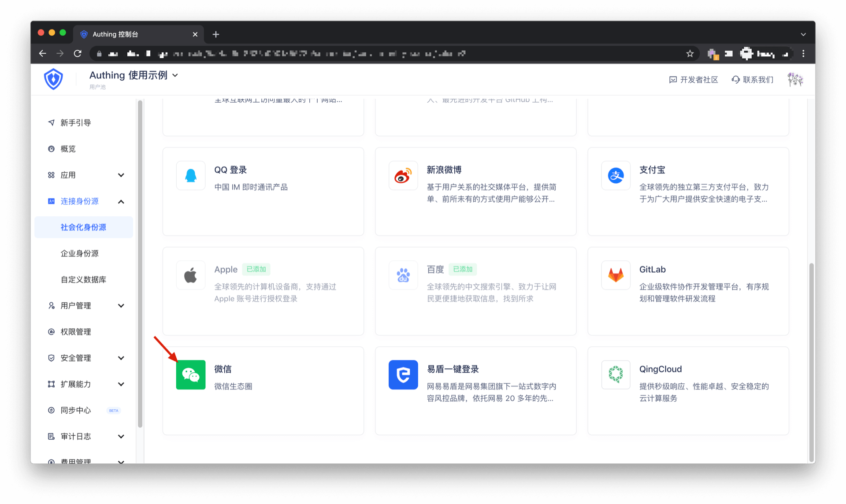Image resolution: width=846 pixels, height=504 pixels.
Task: Click the 联系我们 link
Action: pyautogui.click(x=753, y=80)
